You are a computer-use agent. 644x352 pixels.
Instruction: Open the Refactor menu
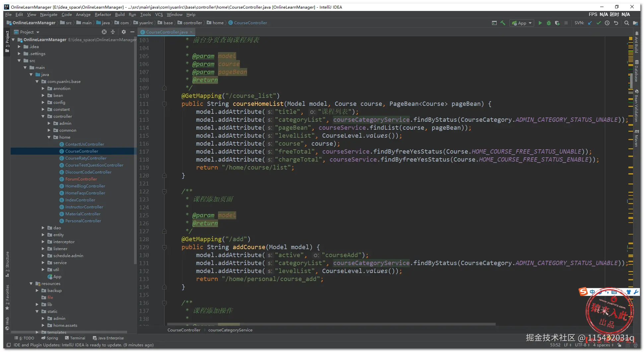point(103,15)
